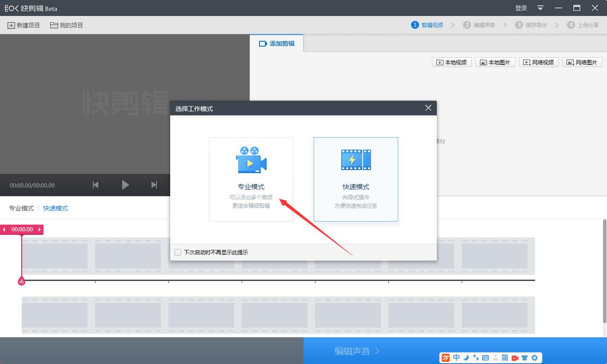Screen dimensions: 607x364
Task: Open the IME skin shirt icon
Action: (525, 358)
